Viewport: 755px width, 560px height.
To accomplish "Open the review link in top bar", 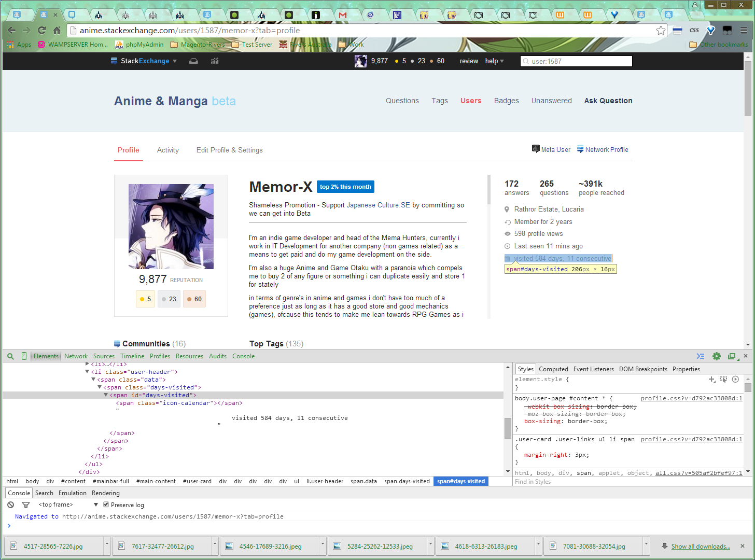I will coord(469,61).
